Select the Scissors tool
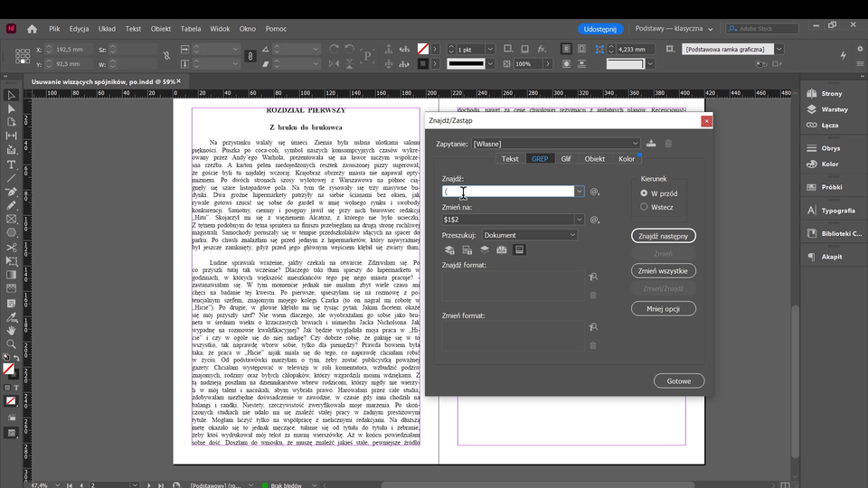The height and width of the screenshot is (488, 868). tap(11, 247)
